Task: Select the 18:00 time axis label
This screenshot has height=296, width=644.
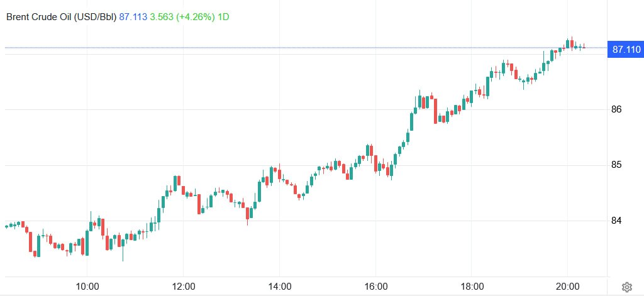Action: click(x=472, y=285)
